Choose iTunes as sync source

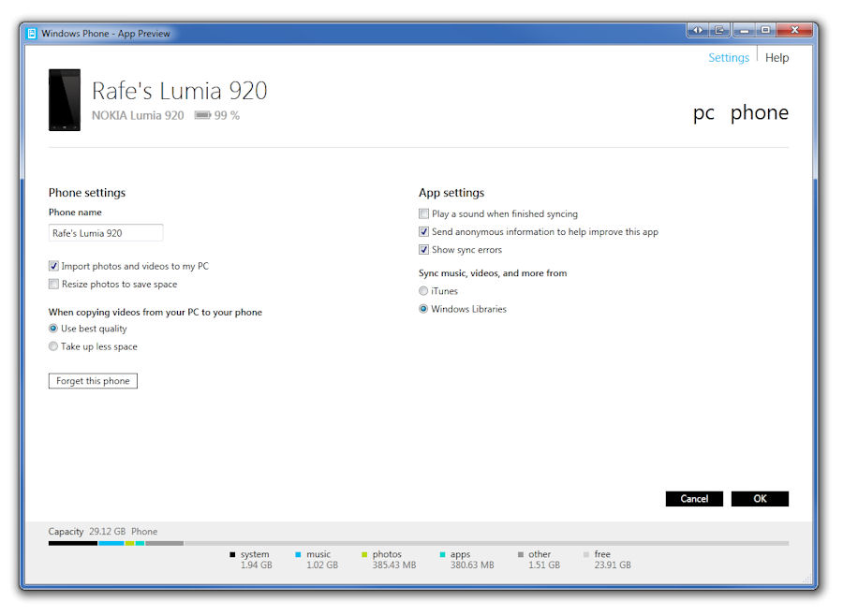click(x=423, y=291)
